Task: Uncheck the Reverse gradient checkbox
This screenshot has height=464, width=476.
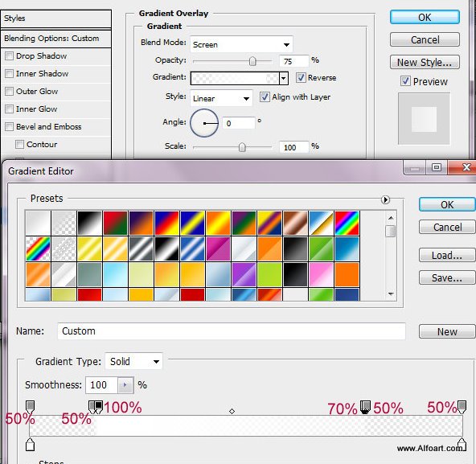Action: click(301, 78)
